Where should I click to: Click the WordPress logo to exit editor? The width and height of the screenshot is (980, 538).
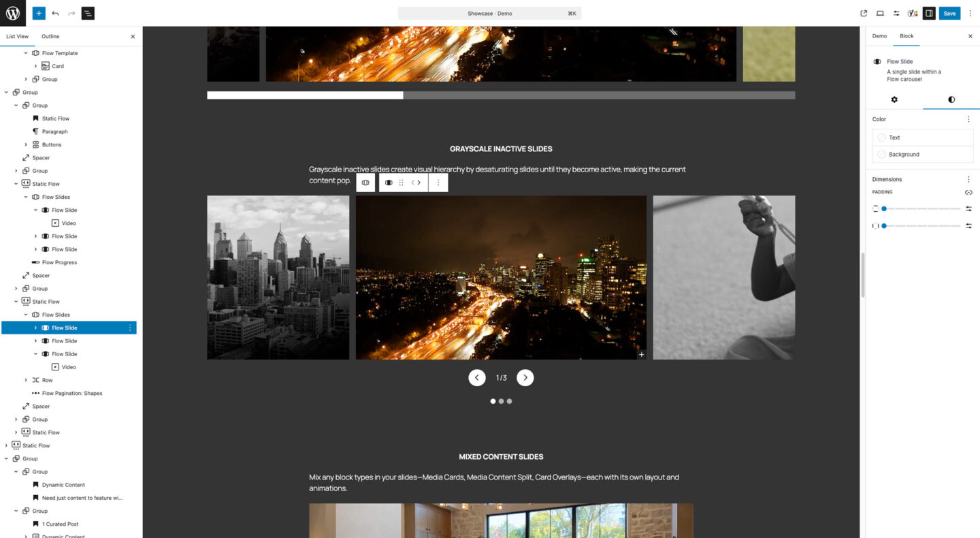(13, 13)
